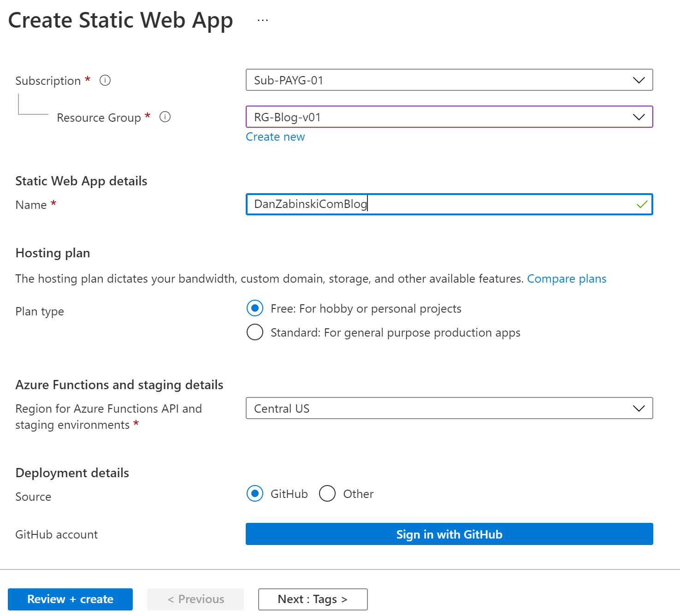Show the Resource Group info tooltip icon
The height and width of the screenshot is (616, 680).
click(x=165, y=117)
